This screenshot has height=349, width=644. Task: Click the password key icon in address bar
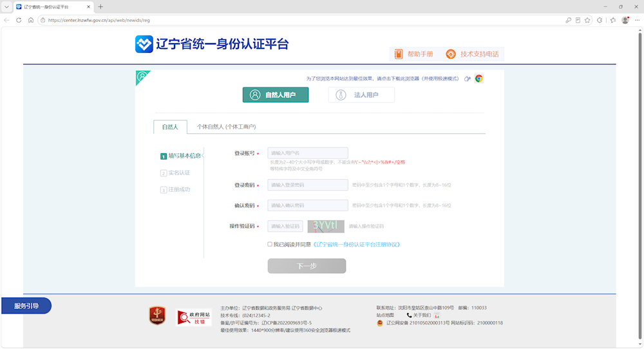569,20
